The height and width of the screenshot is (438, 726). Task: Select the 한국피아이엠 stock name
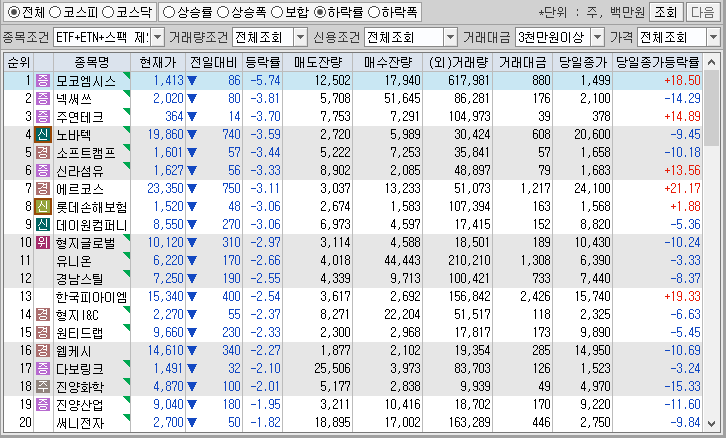[x=91, y=297]
